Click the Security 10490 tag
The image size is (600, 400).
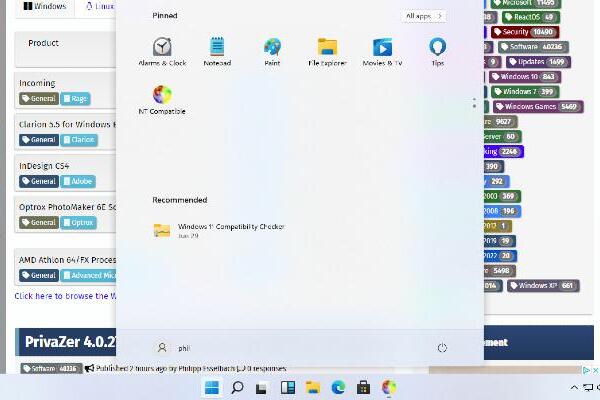pos(525,32)
